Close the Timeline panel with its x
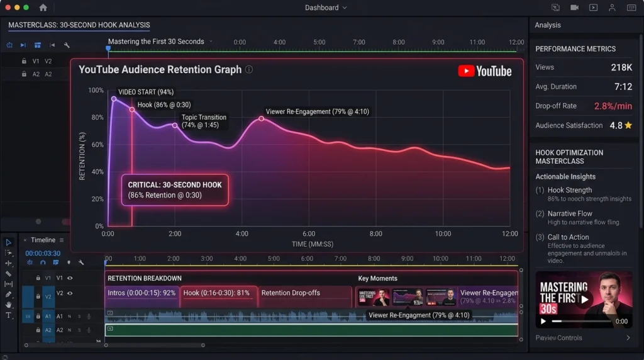 tap(25, 240)
